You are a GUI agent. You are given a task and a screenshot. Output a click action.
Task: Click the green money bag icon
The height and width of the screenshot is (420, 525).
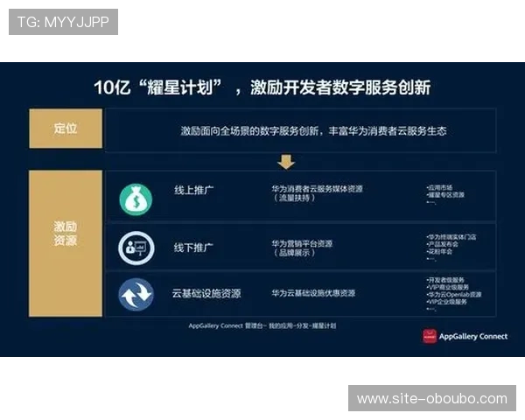[136, 199]
